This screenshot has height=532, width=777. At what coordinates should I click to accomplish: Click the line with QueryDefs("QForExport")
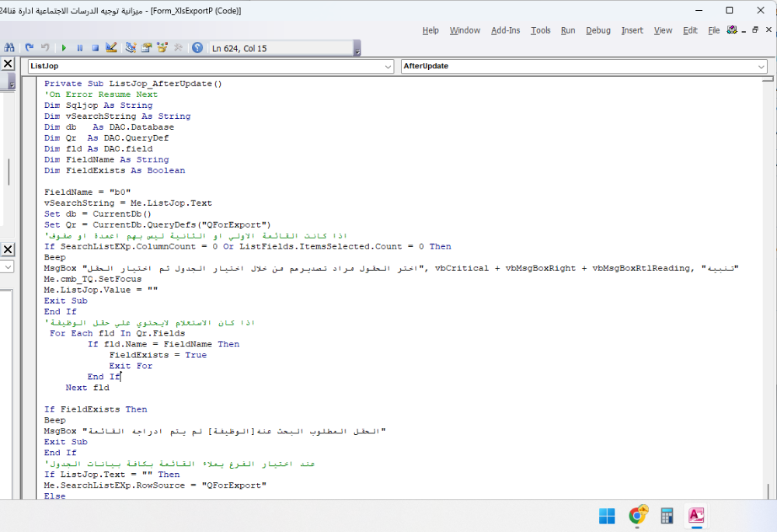tap(158, 225)
